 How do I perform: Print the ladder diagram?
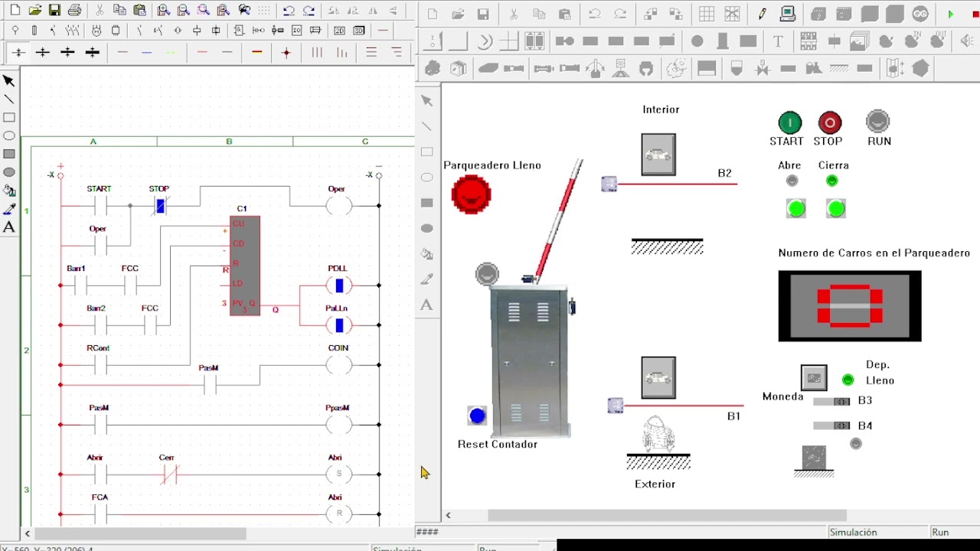74,11
